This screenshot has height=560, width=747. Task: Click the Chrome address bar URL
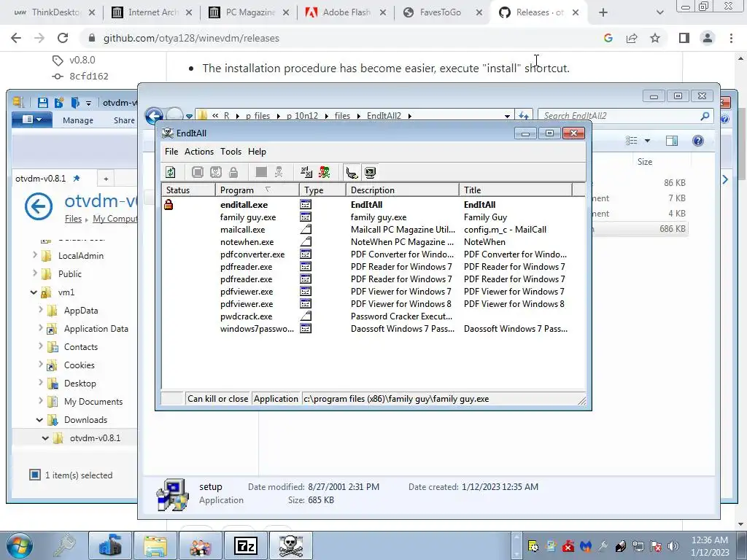click(x=191, y=38)
